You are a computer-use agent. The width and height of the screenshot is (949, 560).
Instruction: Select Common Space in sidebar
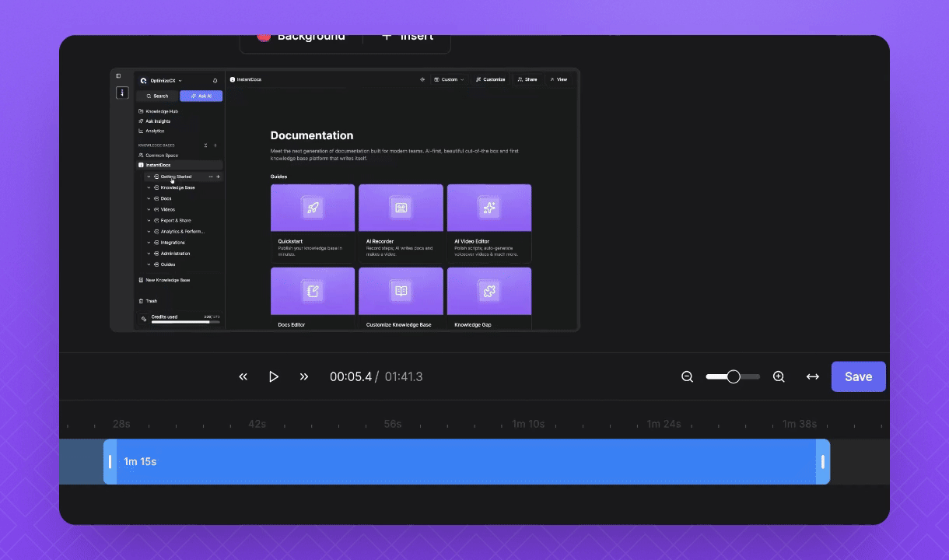click(x=158, y=156)
